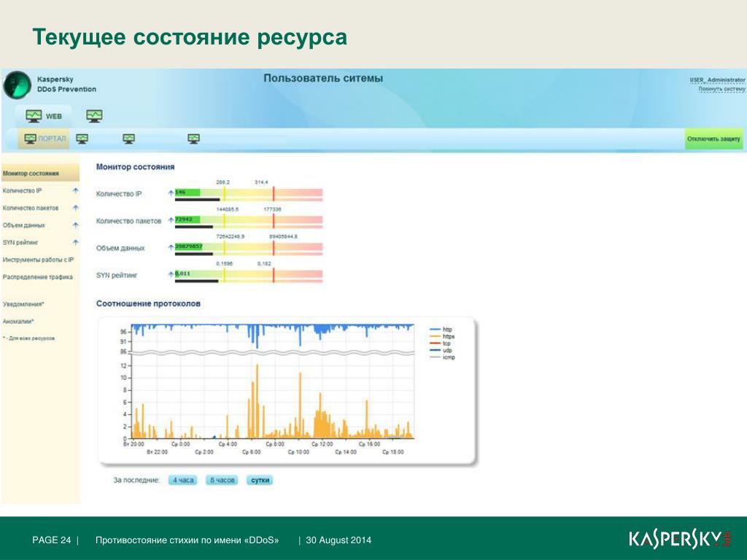The height and width of the screenshot is (560, 747).
Task: Click the 177336 threshold value above packets gauge
Action: pos(272,209)
